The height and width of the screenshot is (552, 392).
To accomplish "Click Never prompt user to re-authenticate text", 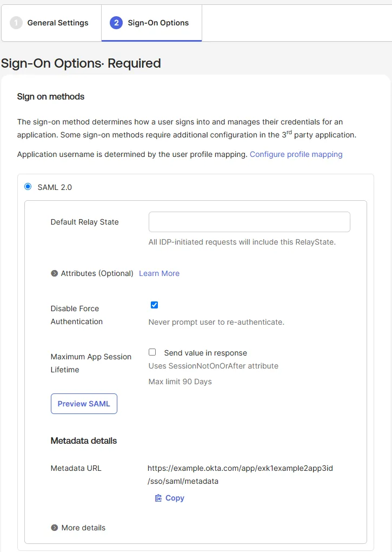I will tap(216, 322).
